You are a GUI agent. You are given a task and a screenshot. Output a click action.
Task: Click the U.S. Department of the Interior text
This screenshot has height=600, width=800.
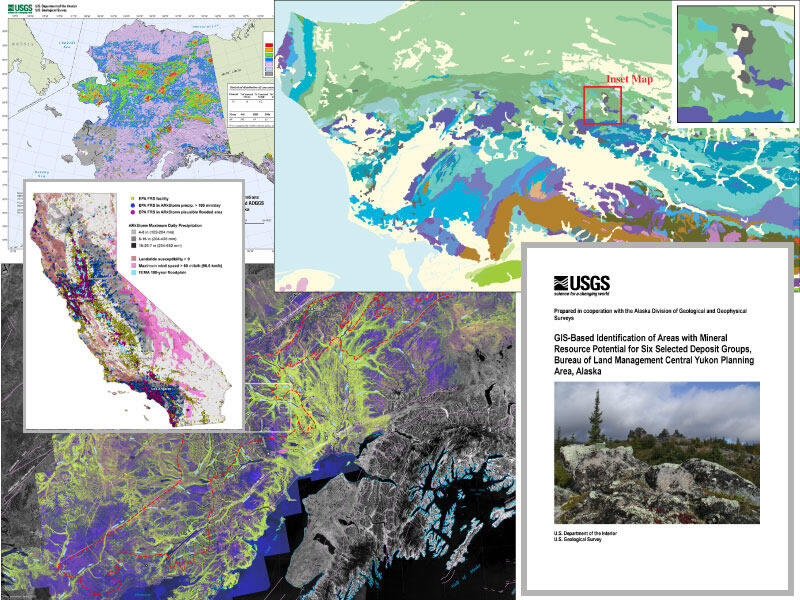584,532
